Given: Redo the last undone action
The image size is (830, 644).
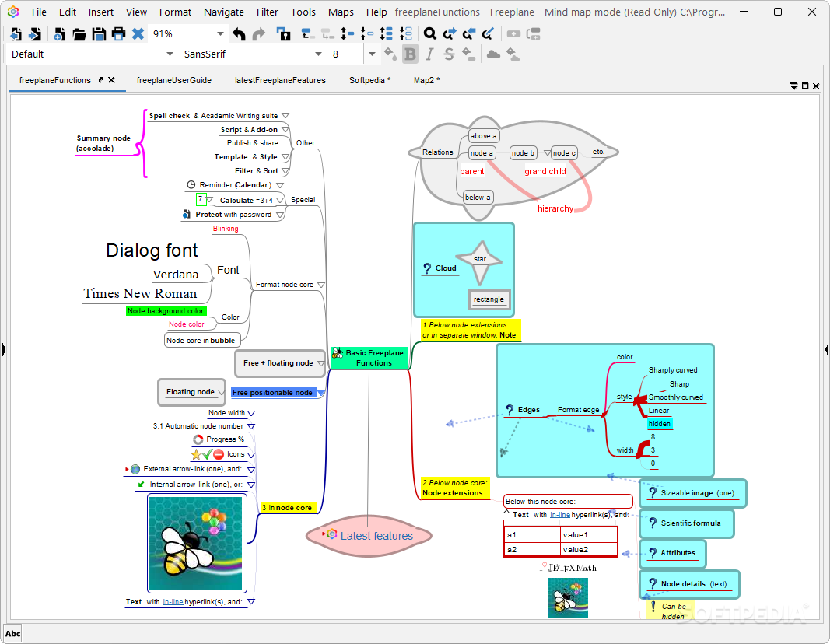Looking at the screenshot, I should coord(259,34).
